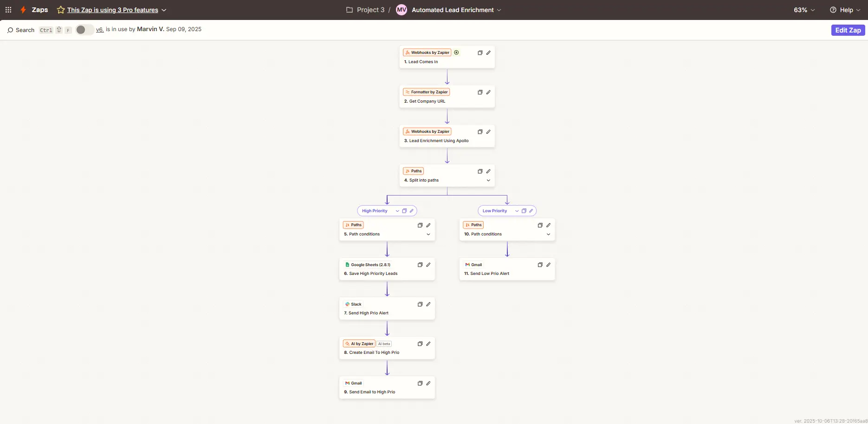Click pencil icon on High Priority path label
The image size is (868, 424).
(412, 211)
